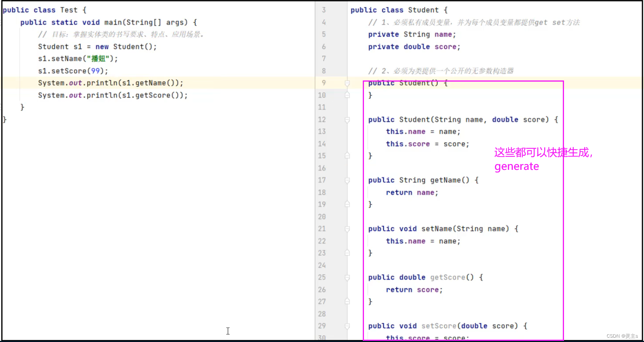Click line number 13 in the gutter
The image size is (644, 342).
tap(322, 131)
